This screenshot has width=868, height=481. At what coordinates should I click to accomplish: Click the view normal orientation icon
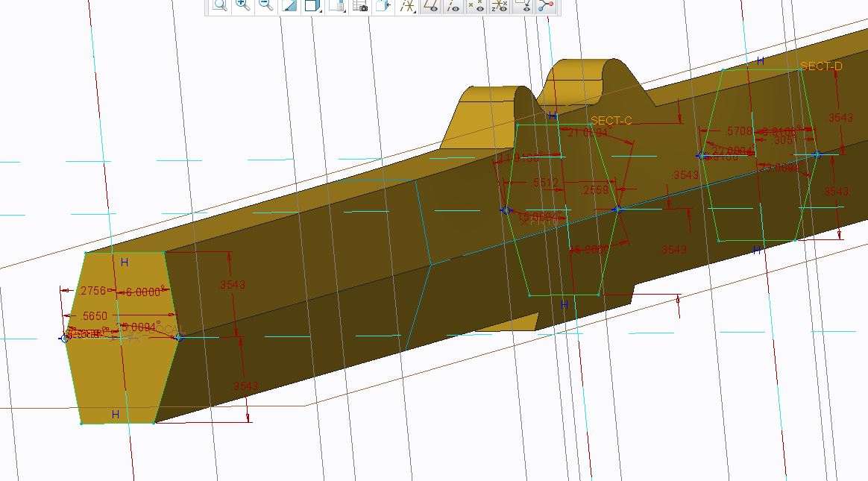[383, 5]
